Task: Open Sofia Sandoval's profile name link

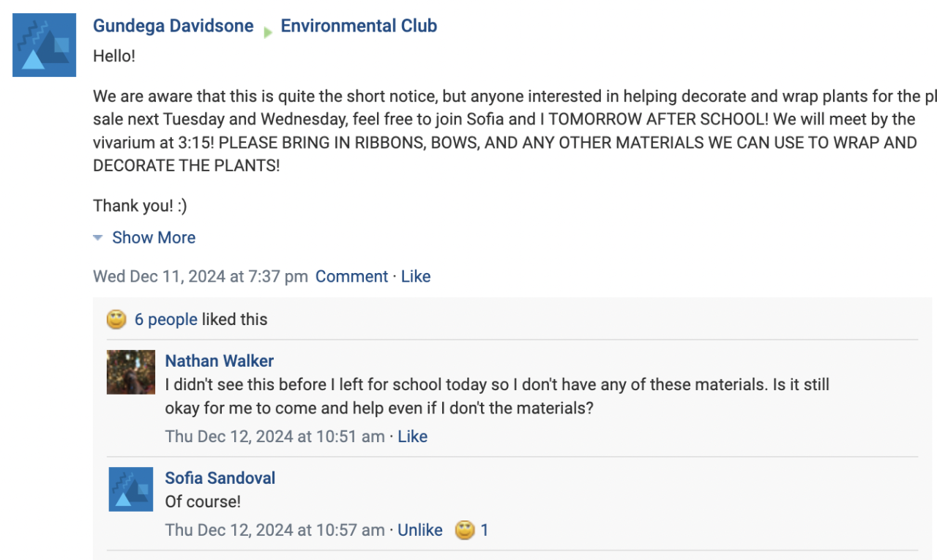Action: click(x=220, y=478)
